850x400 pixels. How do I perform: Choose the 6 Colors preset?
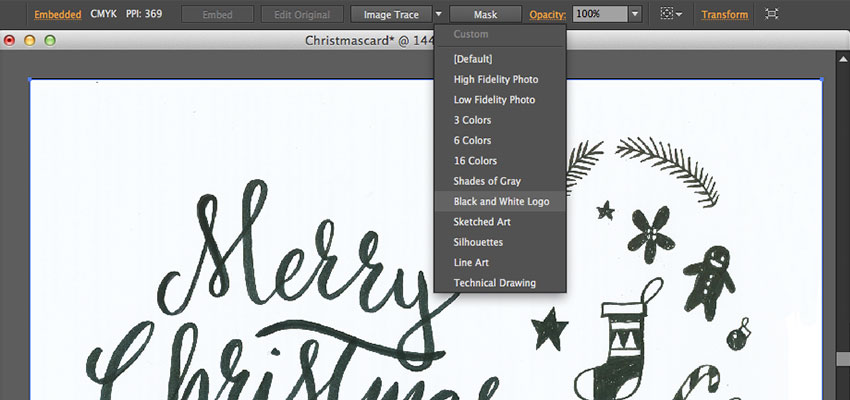point(500,140)
